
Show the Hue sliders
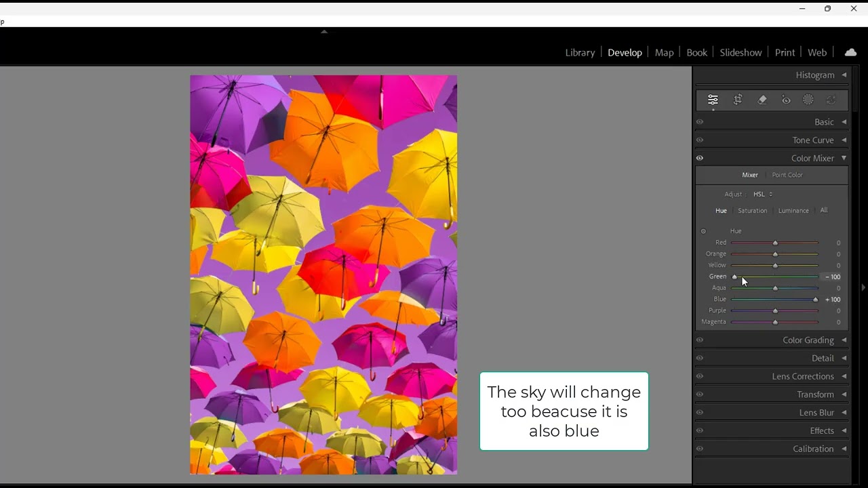point(721,211)
